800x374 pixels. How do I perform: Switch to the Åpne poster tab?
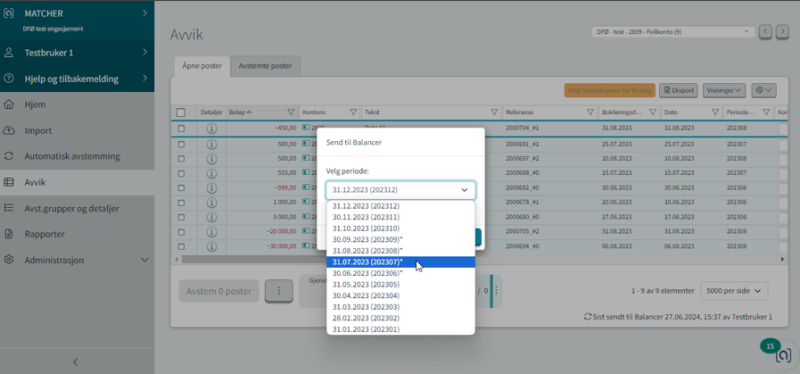[202, 66]
